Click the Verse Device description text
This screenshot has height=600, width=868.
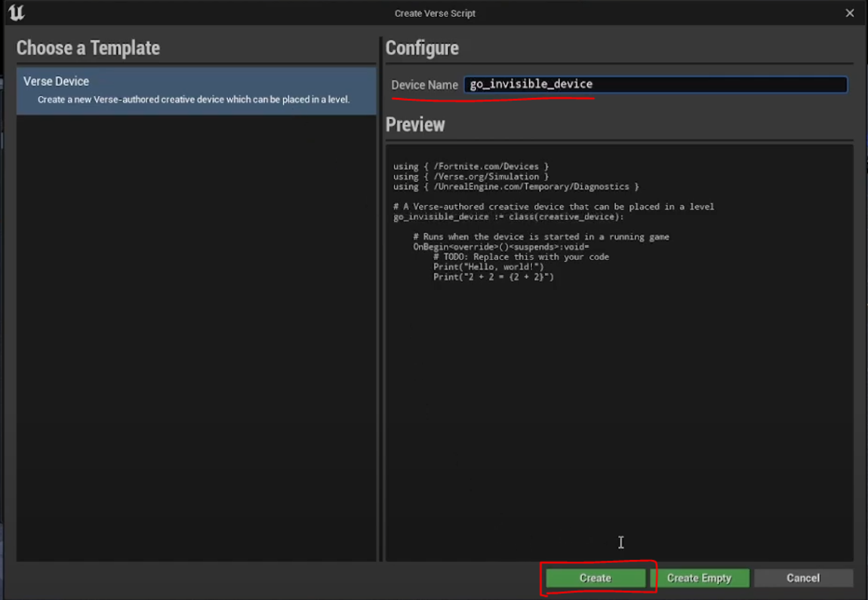194,100
